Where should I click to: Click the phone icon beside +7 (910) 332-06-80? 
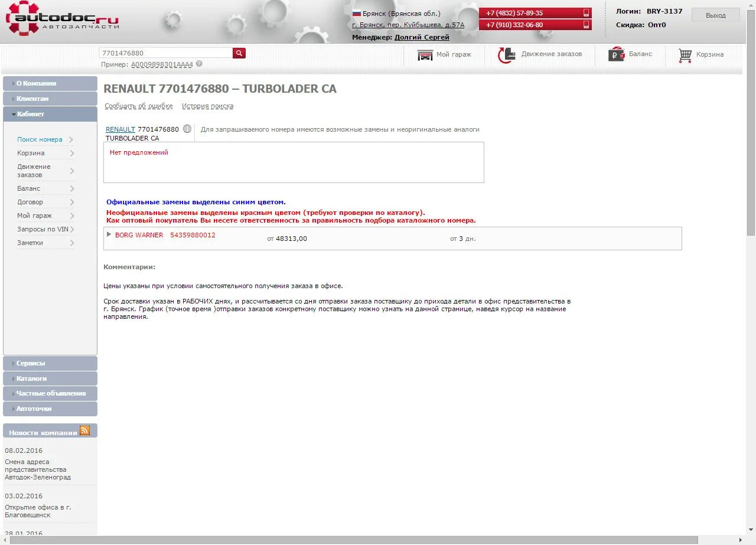coord(586,25)
